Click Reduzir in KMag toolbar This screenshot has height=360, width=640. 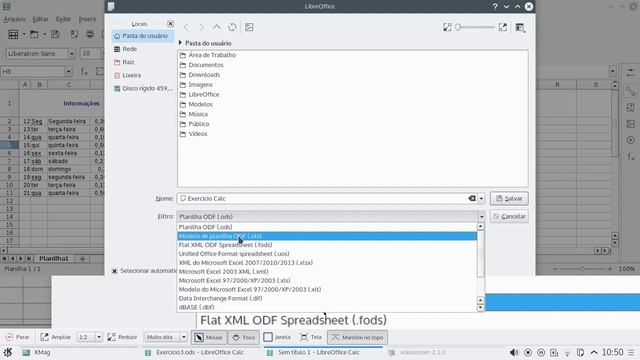coord(122,337)
